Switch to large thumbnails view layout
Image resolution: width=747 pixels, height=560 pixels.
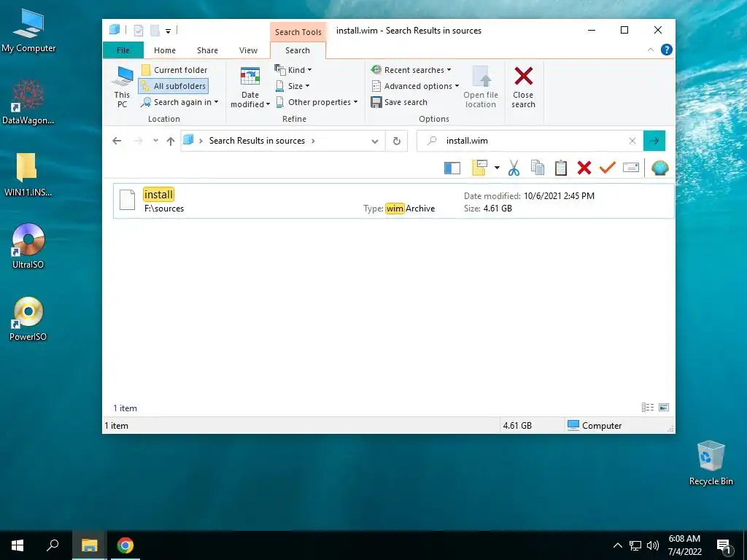click(x=664, y=407)
